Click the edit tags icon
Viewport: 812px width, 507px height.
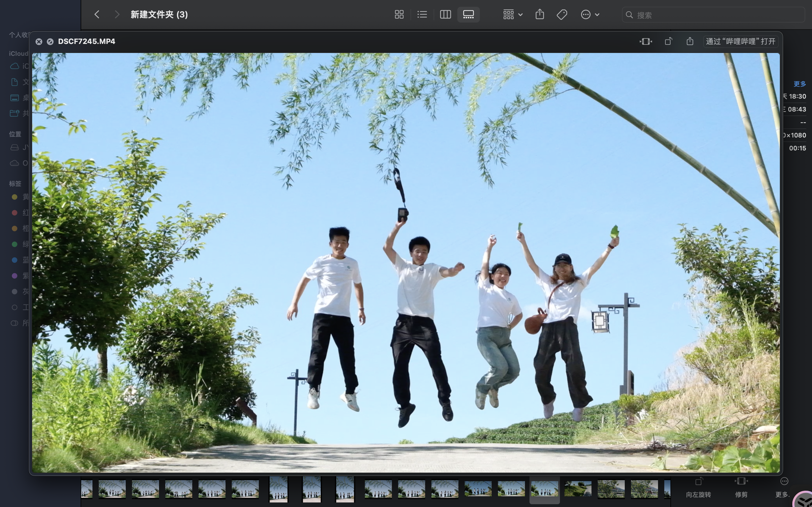[562, 14]
